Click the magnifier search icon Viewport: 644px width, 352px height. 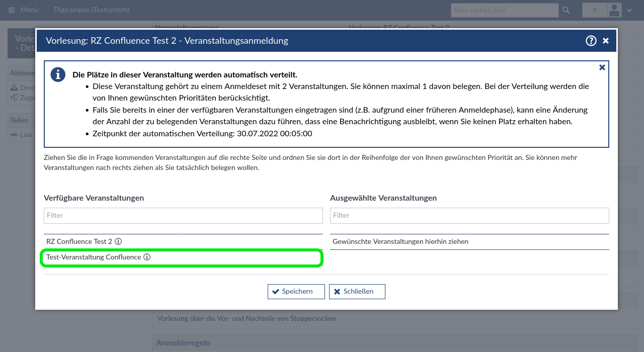click(x=566, y=10)
